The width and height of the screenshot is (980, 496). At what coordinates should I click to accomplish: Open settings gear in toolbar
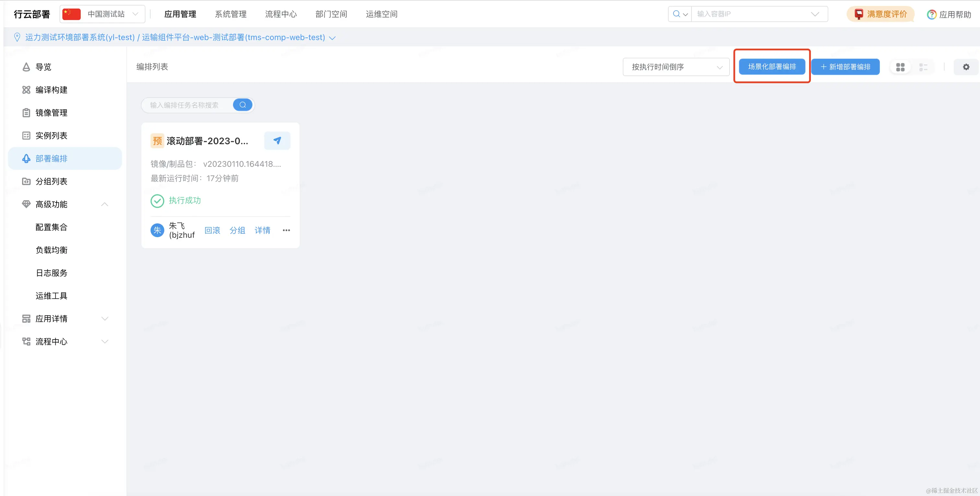(966, 67)
